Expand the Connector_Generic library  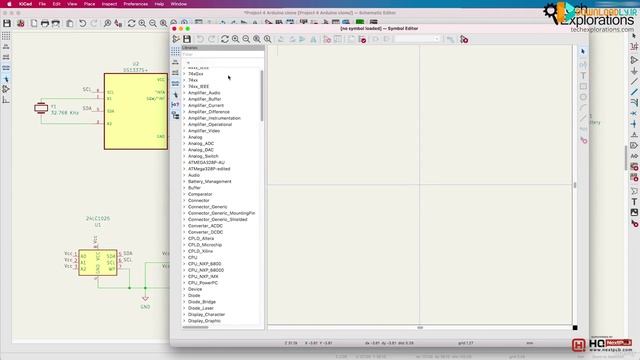pos(184,207)
